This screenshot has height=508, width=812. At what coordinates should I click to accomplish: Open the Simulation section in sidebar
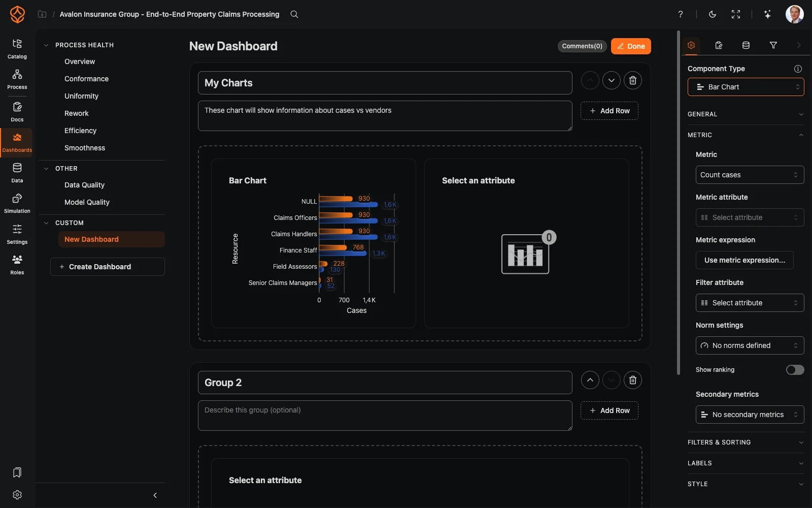(x=17, y=204)
